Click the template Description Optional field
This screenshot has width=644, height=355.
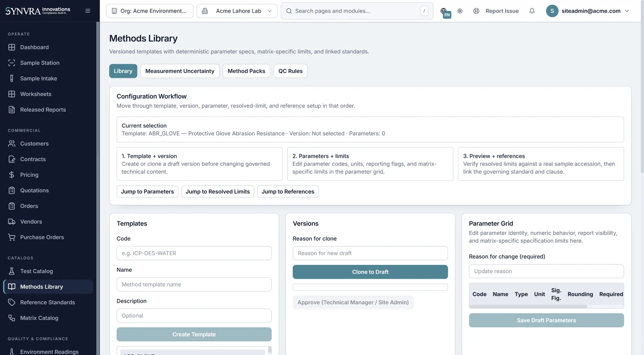[x=194, y=316]
